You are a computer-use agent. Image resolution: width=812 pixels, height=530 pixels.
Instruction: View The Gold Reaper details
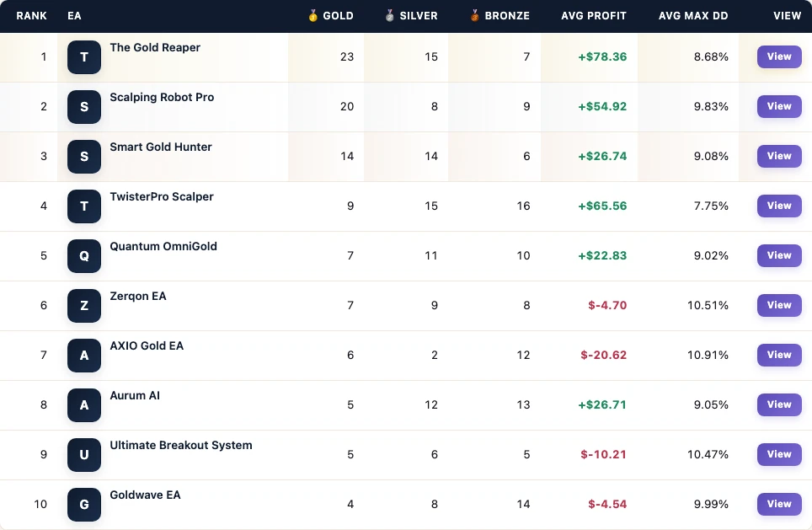pos(779,56)
